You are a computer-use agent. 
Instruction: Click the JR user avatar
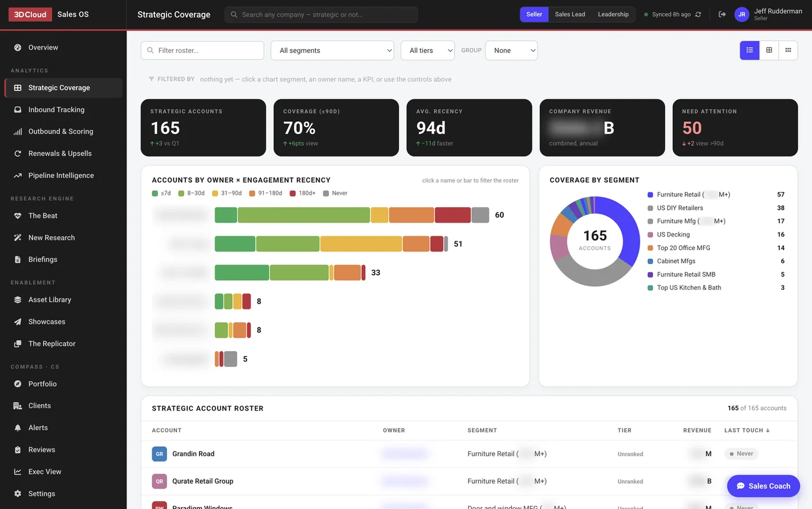click(x=742, y=14)
